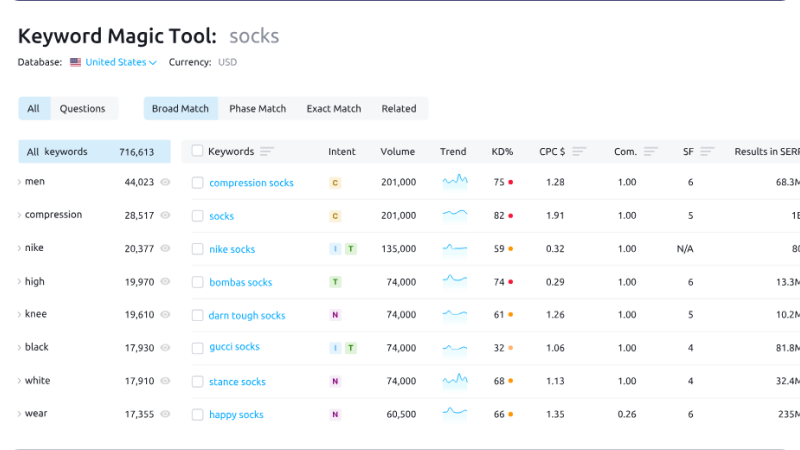Expand the wear keyword group

(19, 414)
